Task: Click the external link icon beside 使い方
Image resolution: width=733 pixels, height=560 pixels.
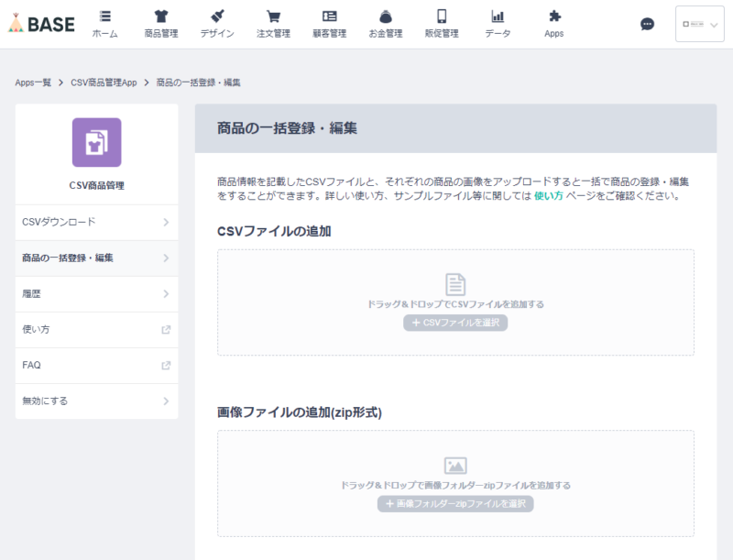Action: click(166, 330)
